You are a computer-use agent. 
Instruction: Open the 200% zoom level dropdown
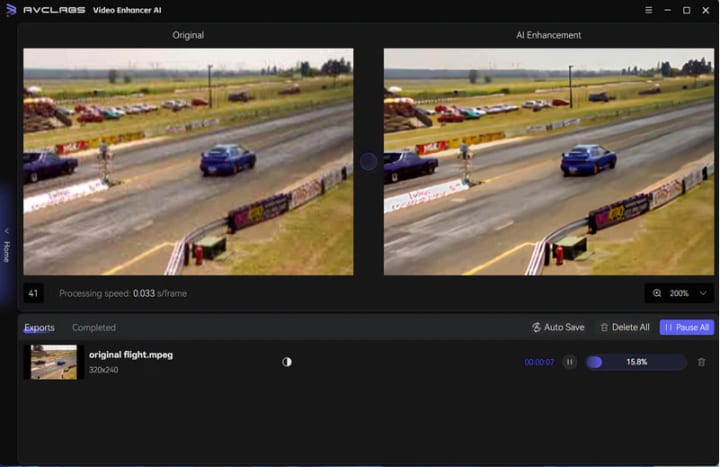[679, 293]
